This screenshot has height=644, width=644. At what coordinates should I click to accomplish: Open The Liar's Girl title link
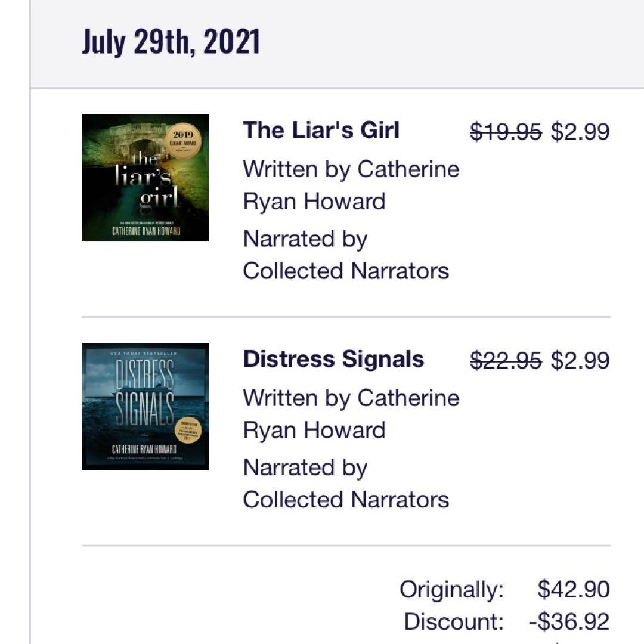[x=321, y=130]
